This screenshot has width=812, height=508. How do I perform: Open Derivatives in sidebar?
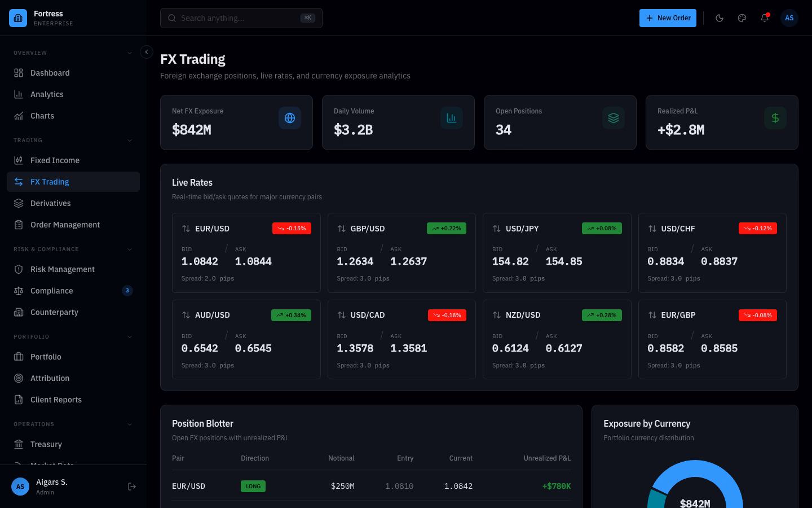pos(73,203)
